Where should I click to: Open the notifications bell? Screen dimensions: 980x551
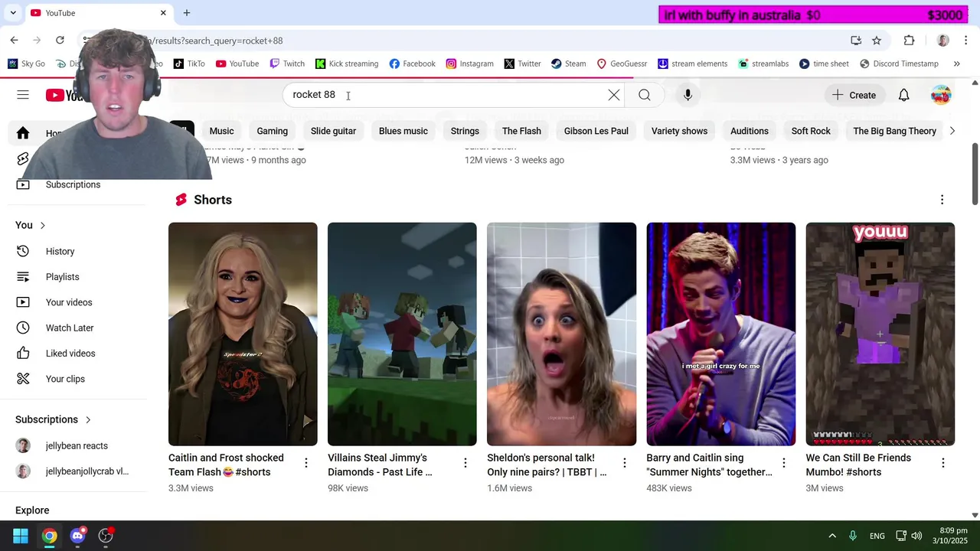(x=903, y=95)
